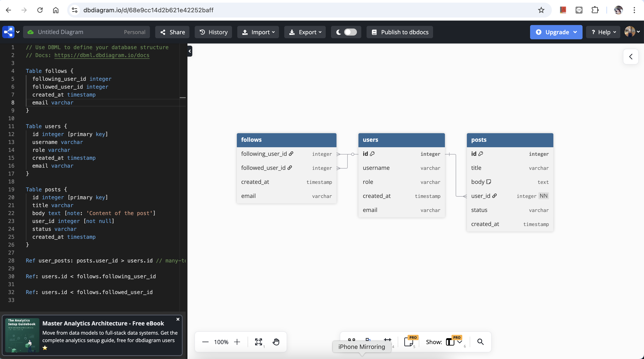Expand the Export dropdown

coord(305,32)
